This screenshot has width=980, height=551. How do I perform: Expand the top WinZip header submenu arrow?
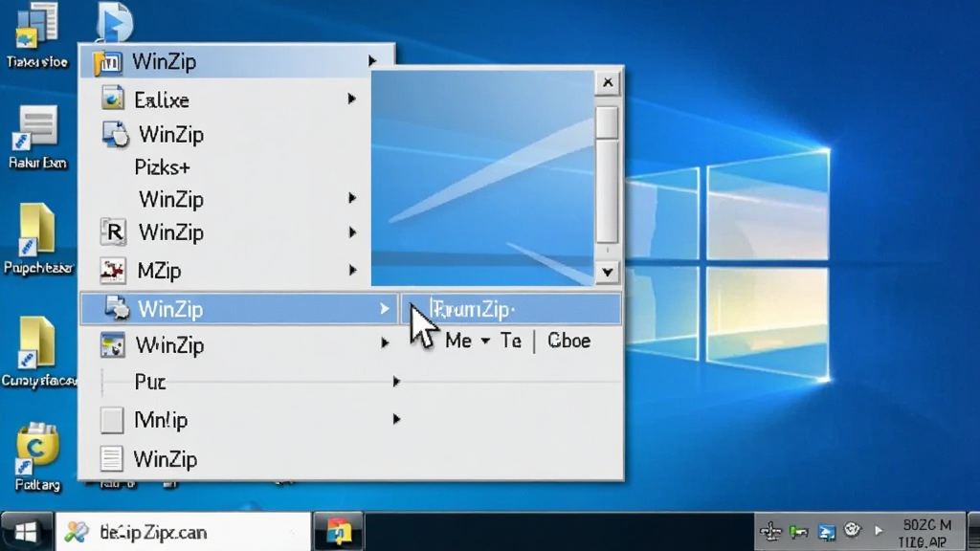point(372,60)
